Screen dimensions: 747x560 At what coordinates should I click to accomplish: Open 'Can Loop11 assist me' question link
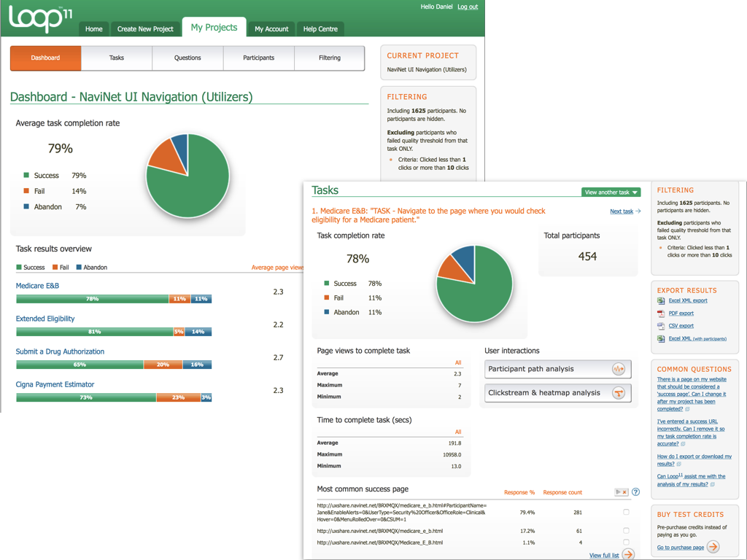click(x=692, y=480)
